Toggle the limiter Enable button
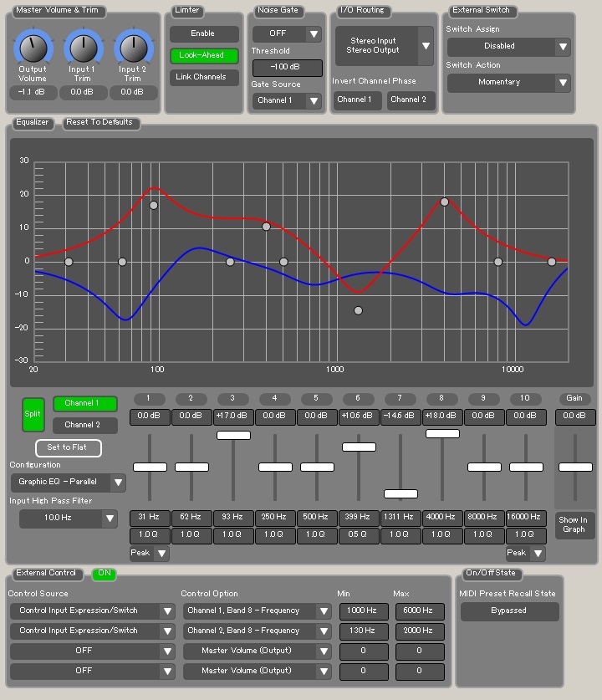The image size is (602, 700). (x=204, y=33)
